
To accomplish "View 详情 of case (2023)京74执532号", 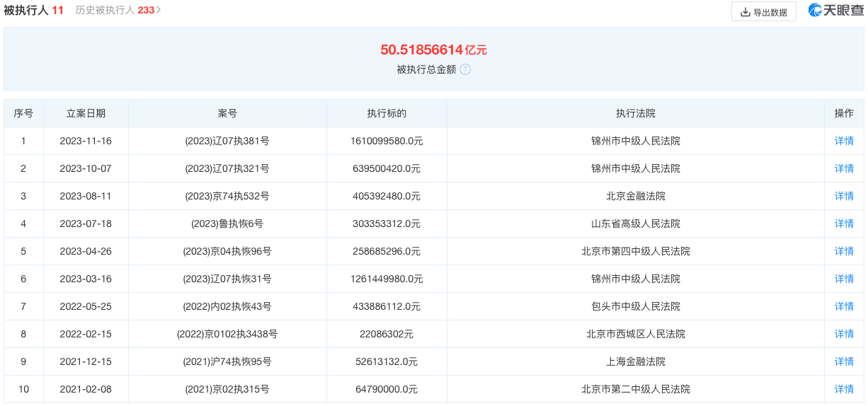I will 844,196.
